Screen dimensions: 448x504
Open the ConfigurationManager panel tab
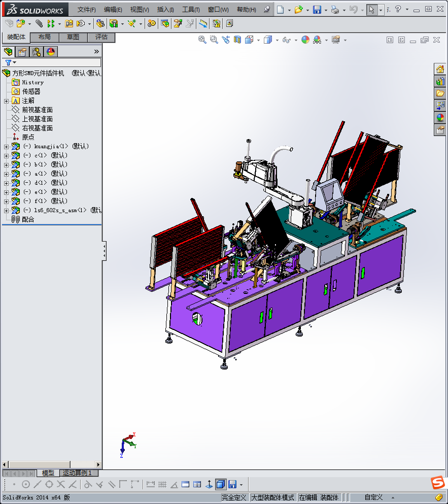(x=37, y=52)
